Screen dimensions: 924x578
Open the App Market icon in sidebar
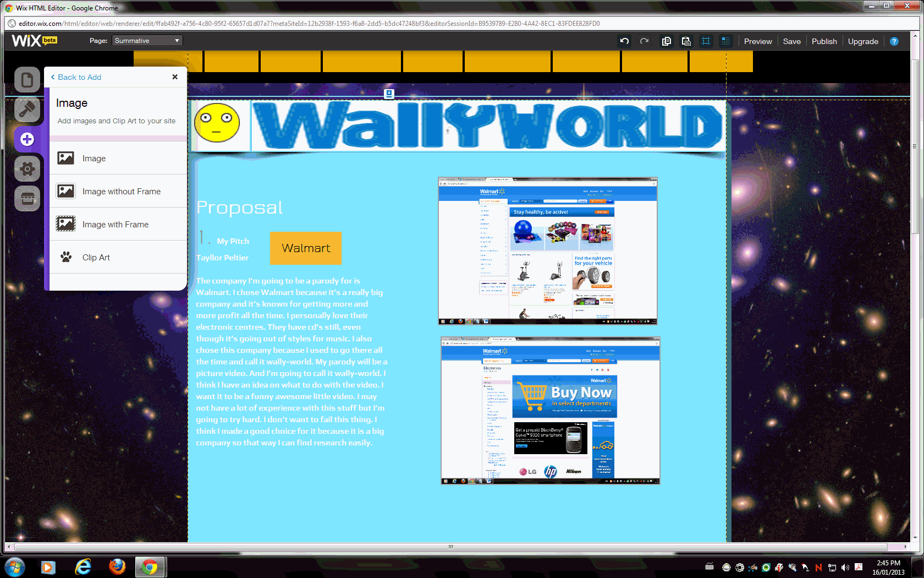(x=27, y=199)
